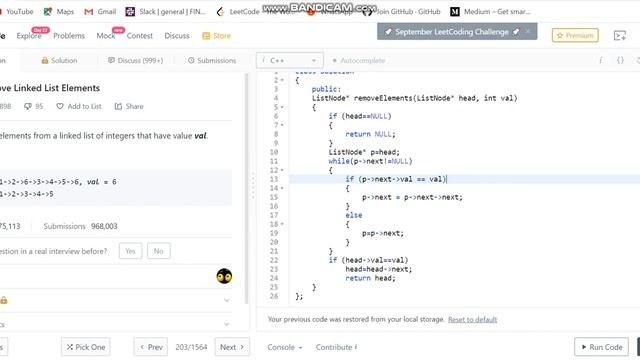Open the Store page
This screenshot has height=360, width=640.
coord(217,36)
